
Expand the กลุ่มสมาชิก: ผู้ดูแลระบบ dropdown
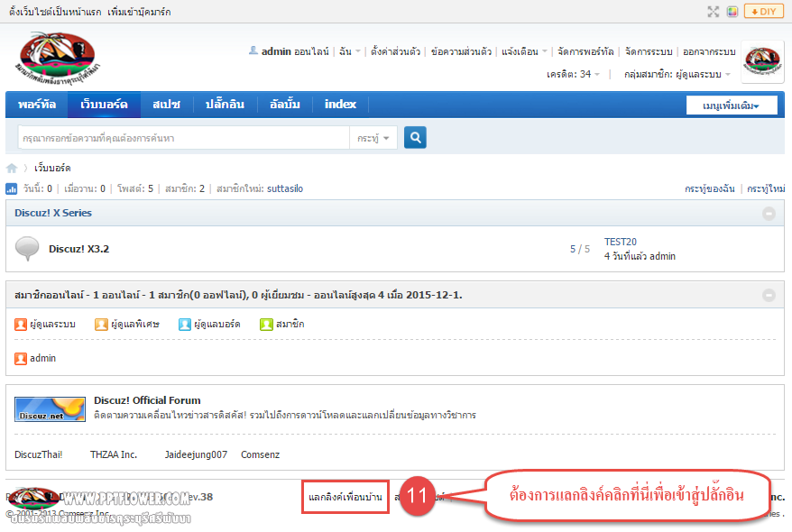(677, 74)
